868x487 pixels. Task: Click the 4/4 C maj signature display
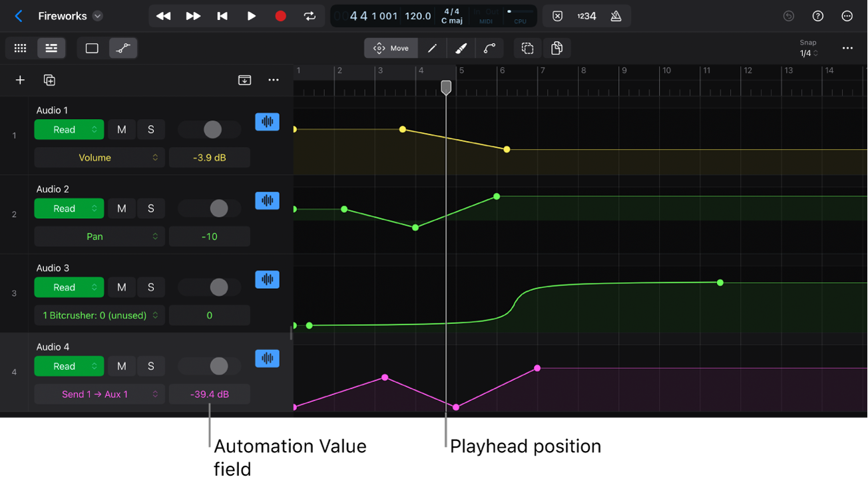pos(452,16)
